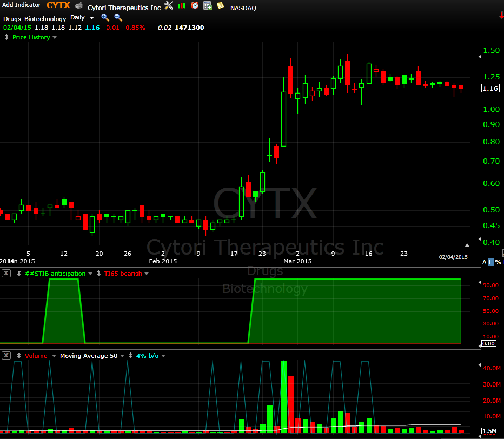
Task: Click the scale triangle near 90.00
Action: 480,282
